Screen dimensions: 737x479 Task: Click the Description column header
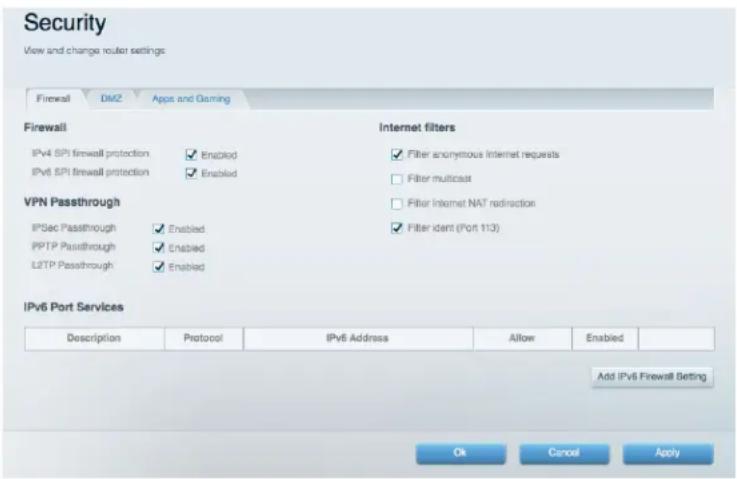[94, 338]
